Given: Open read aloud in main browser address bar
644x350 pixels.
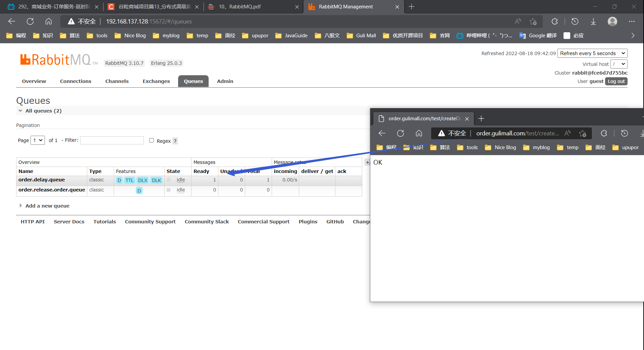Looking at the screenshot, I should pyautogui.click(x=518, y=21).
